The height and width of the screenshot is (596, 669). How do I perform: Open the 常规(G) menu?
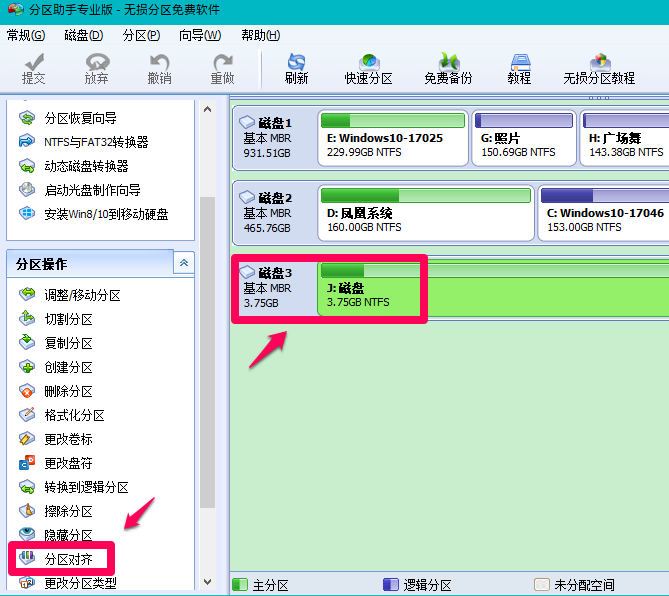[x=26, y=35]
